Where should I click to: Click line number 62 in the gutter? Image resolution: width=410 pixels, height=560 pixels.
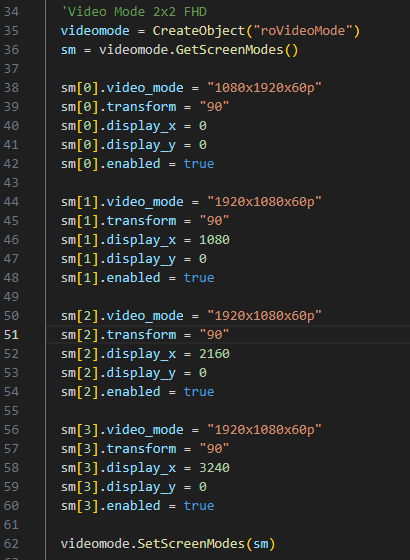(x=11, y=544)
